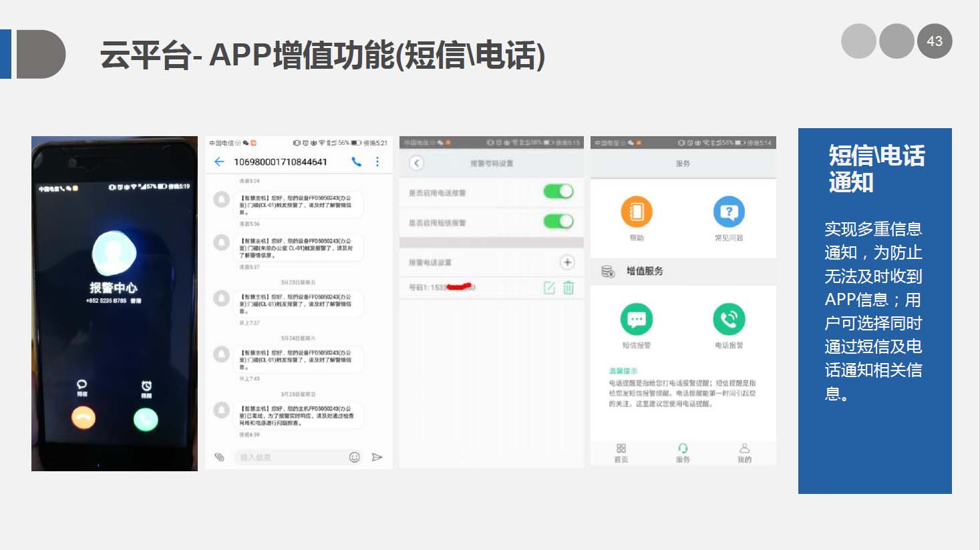Tap the green accept call button
This screenshot has width=980, height=550.
click(146, 419)
